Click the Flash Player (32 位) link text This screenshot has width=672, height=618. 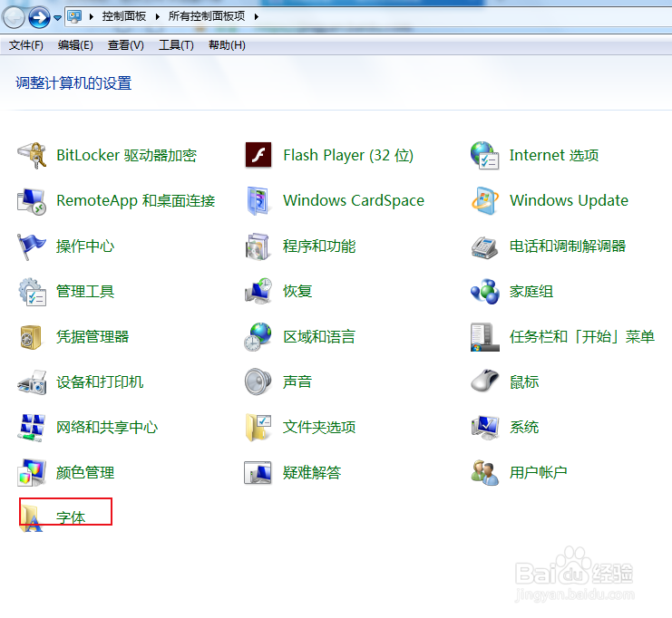pos(348,155)
